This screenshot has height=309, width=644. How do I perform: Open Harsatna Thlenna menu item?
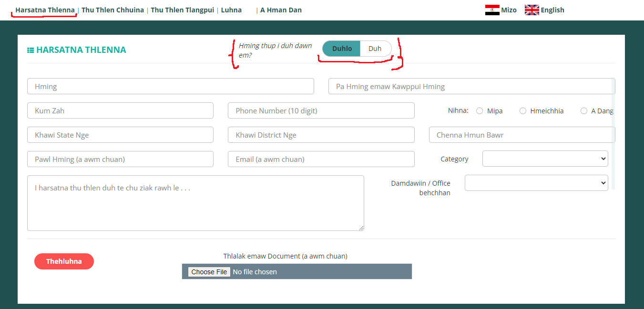45,10
